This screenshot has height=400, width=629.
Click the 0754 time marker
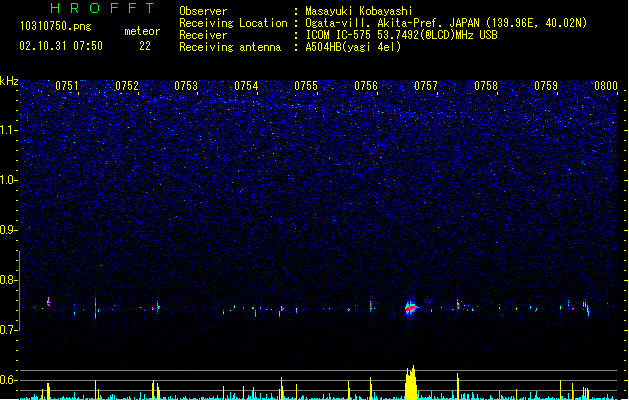point(246,86)
